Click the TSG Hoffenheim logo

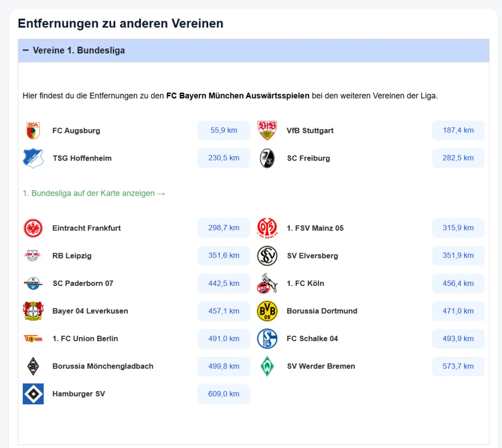click(x=33, y=158)
